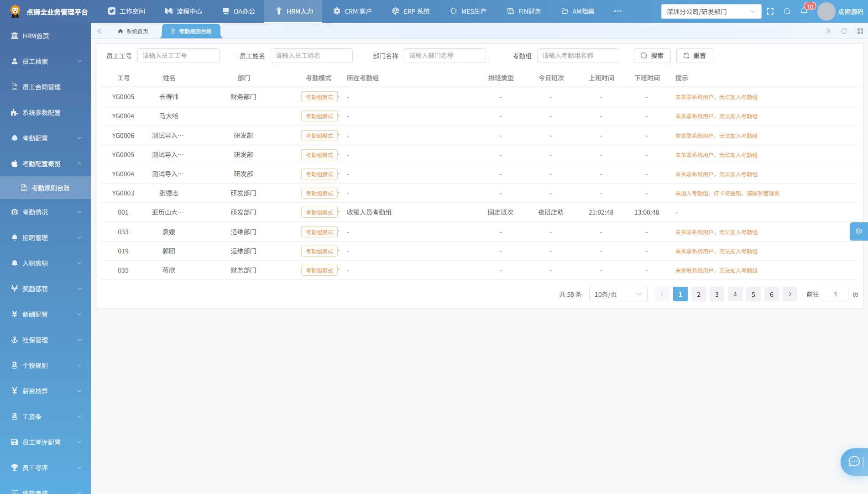Open the 10条/页 page size dropdown
Viewport: 868px width, 494px height.
click(618, 294)
